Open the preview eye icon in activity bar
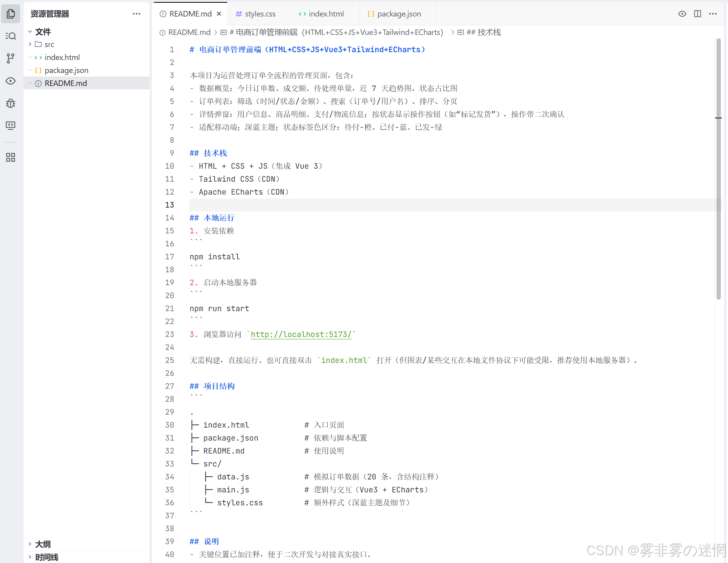Viewport: 728px width, 563px height. (x=11, y=81)
